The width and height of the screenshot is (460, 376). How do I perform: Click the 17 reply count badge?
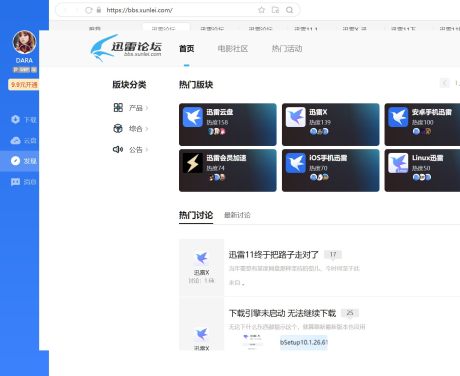click(x=333, y=255)
